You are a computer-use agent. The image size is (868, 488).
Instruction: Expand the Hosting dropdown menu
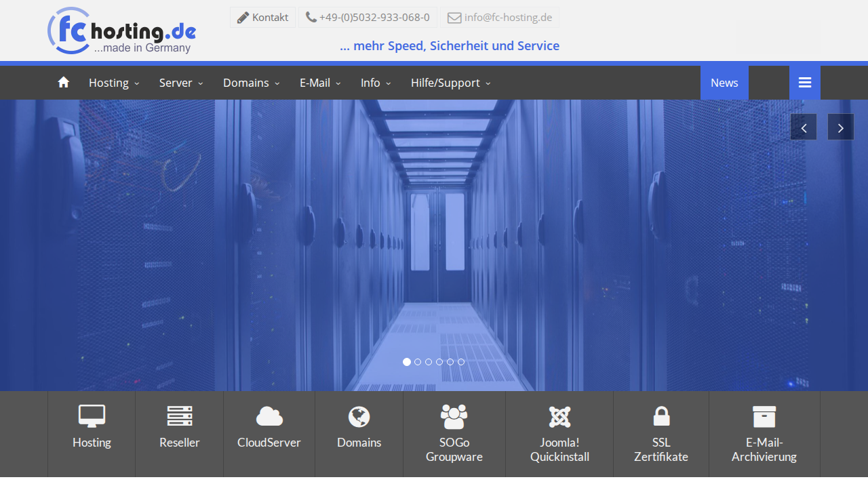coord(114,83)
